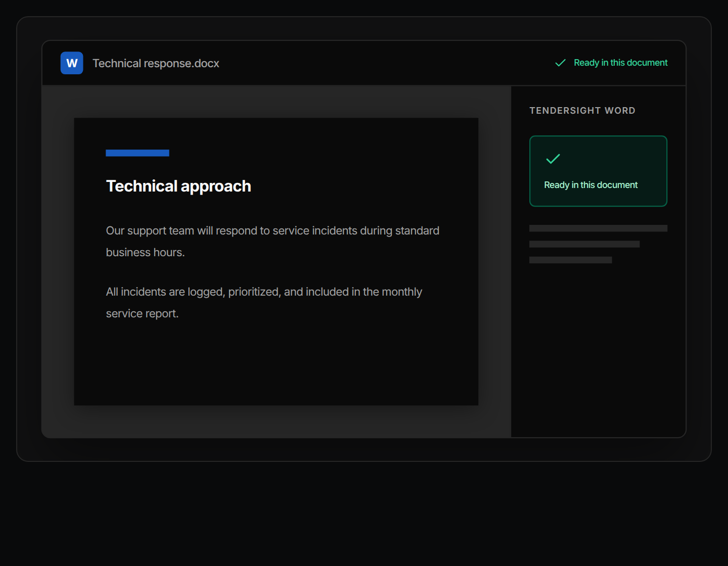Click the first placeholder line in the sidebar
728x566 pixels.
(x=598, y=228)
